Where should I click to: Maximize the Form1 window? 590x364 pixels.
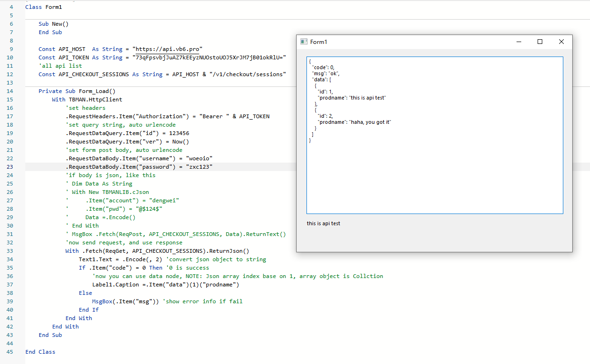point(540,42)
